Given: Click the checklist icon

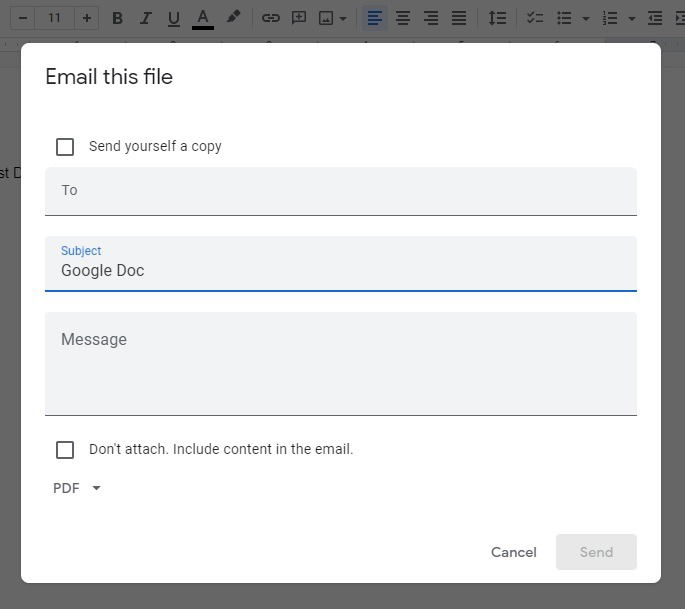Looking at the screenshot, I should coord(535,18).
